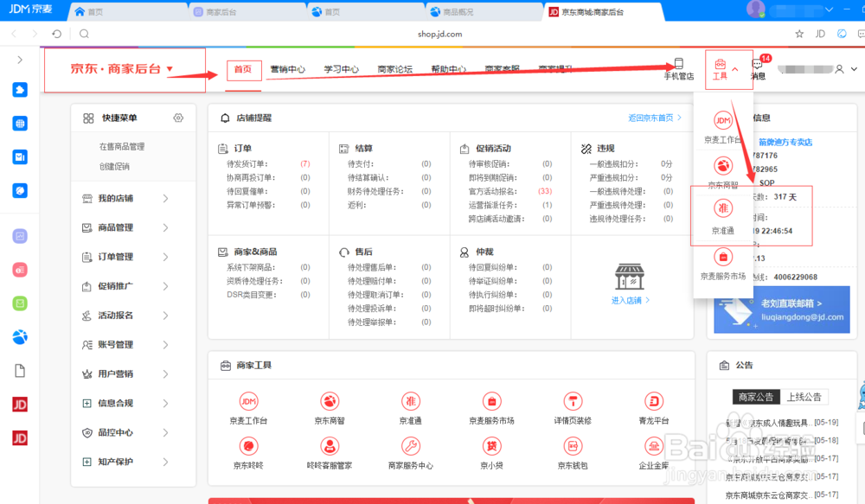Open blank document icon in left sidebar
This screenshot has height=504, width=865.
[x=20, y=371]
